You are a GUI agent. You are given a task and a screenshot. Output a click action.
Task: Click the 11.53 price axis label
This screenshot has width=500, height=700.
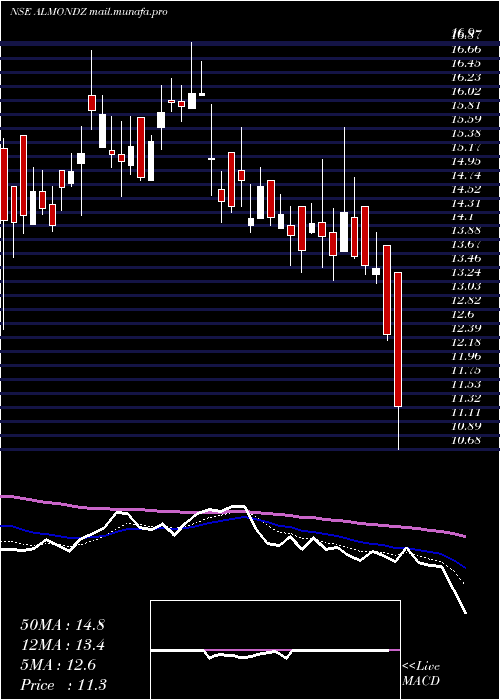pyautogui.click(x=466, y=384)
